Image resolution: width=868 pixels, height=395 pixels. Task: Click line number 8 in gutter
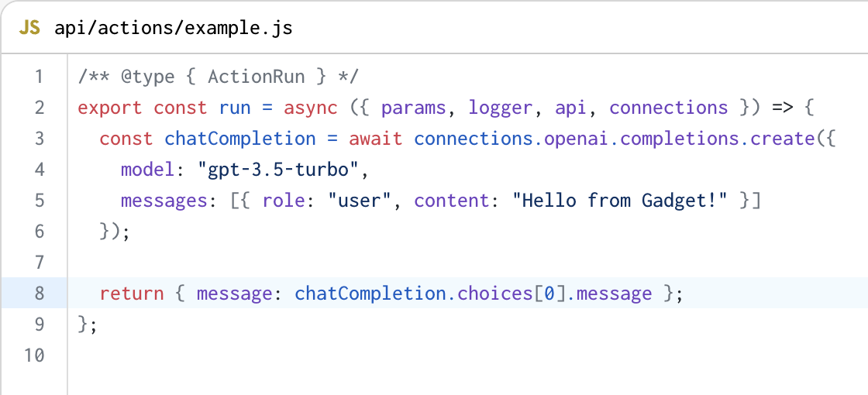tap(39, 294)
